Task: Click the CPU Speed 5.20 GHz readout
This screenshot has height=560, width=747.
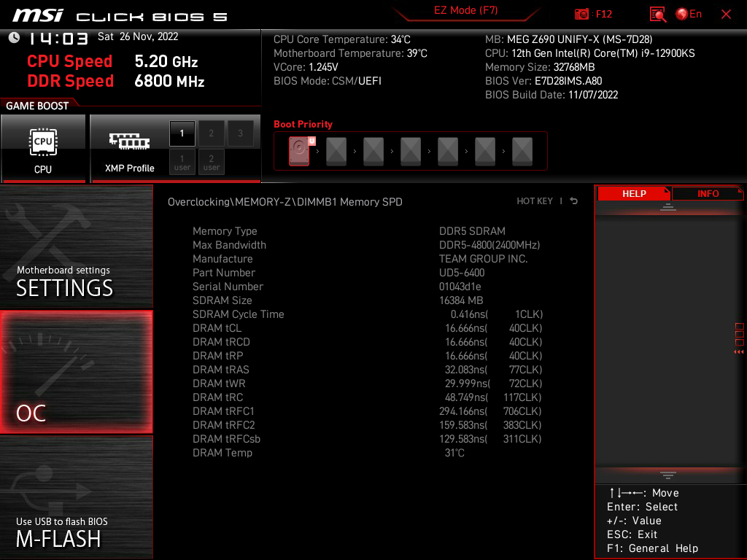Action: coord(112,61)
